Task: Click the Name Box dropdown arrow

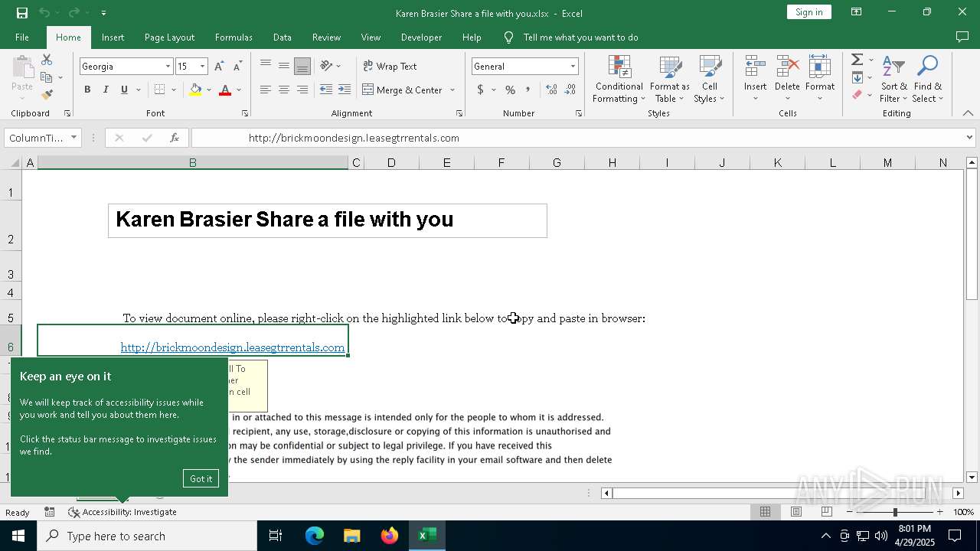Action: click(74, 138)
